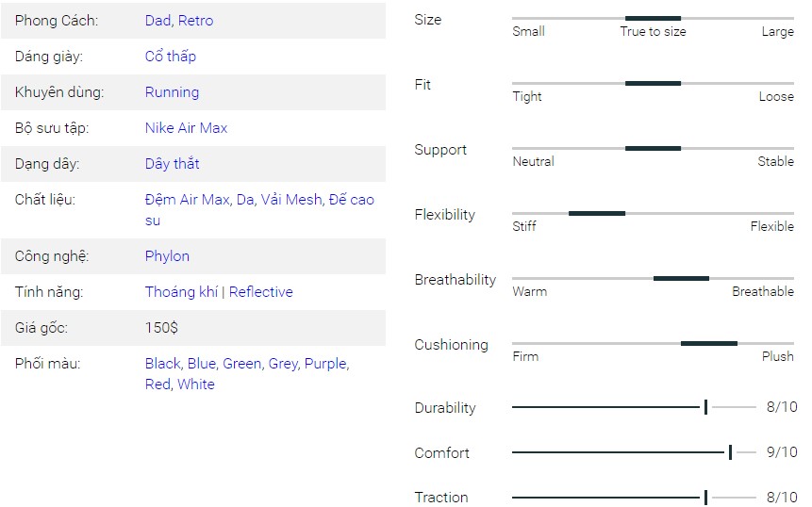812x507 pixels.
Task: Click the Cổ thấp shoe shape link
Action: 171,57
